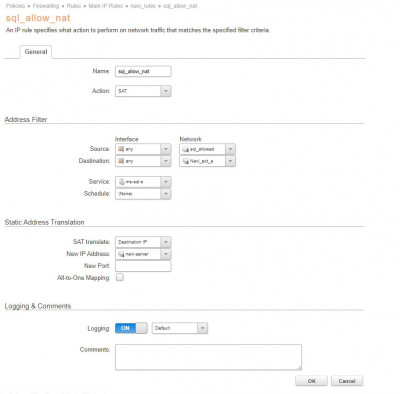Open SAT translate dropdown Destination IP

tap(143, 242)
